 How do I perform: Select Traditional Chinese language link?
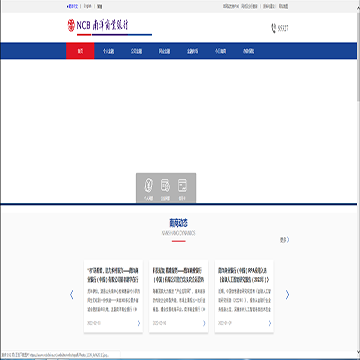(100, 6)
